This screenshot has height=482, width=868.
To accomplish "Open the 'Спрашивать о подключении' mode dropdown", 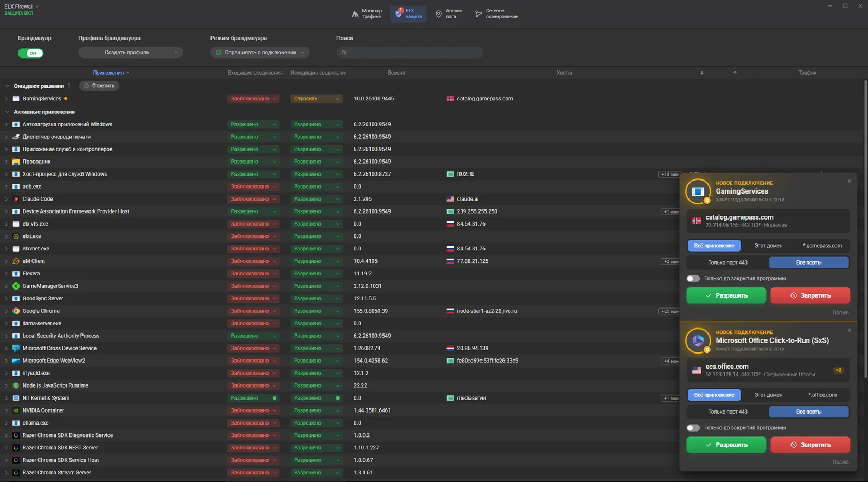I will 260,53.
